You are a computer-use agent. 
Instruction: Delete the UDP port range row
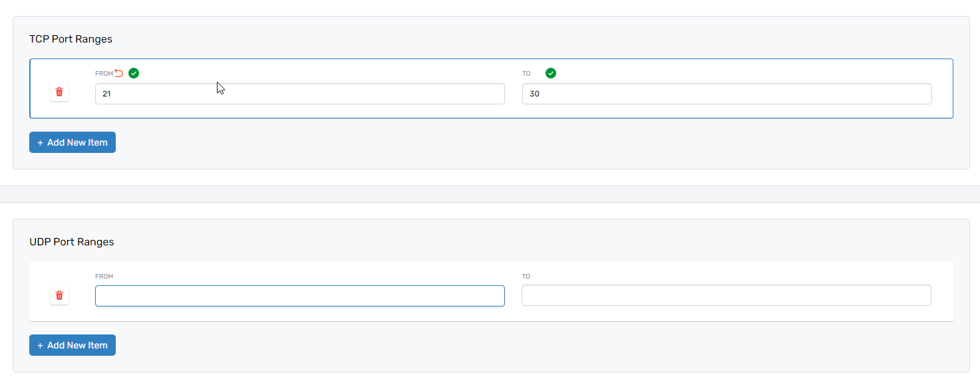(59, 295)
